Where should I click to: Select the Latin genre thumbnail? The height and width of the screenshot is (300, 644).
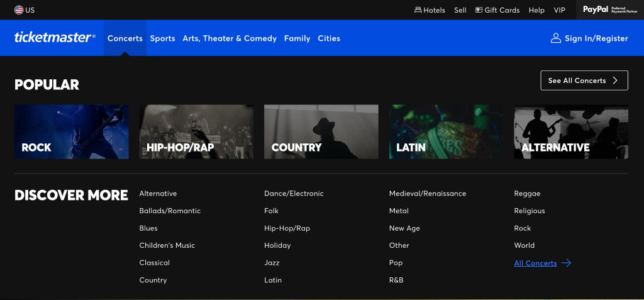pyautogui.click(x=446, y=132)
